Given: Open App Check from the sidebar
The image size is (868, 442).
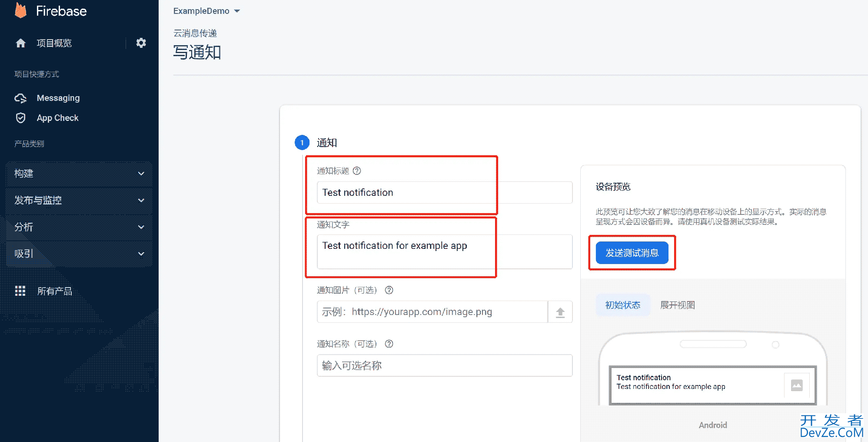Looking at the screenshot, I should [x=57, y=118].
